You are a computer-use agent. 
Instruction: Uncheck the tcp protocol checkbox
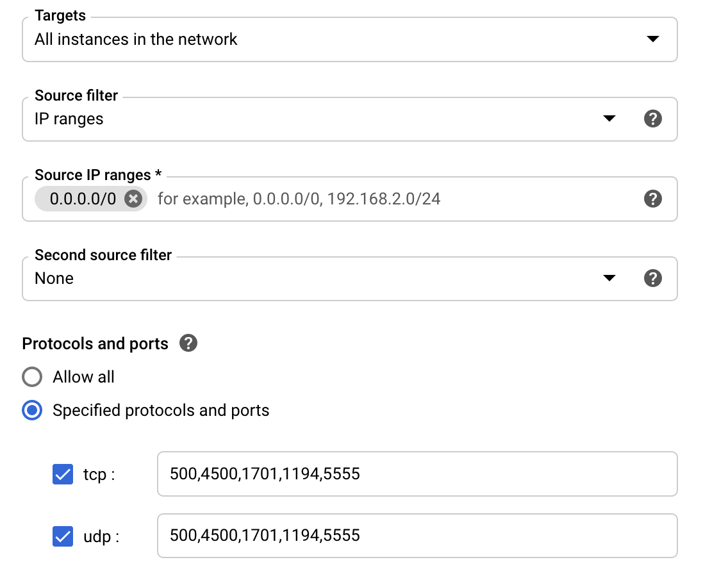62,474
